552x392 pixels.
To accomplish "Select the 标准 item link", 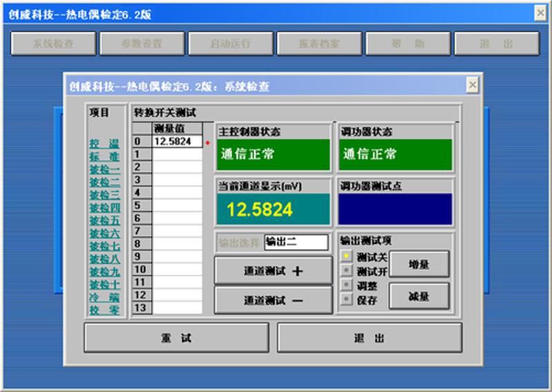I will pos(104,156).
